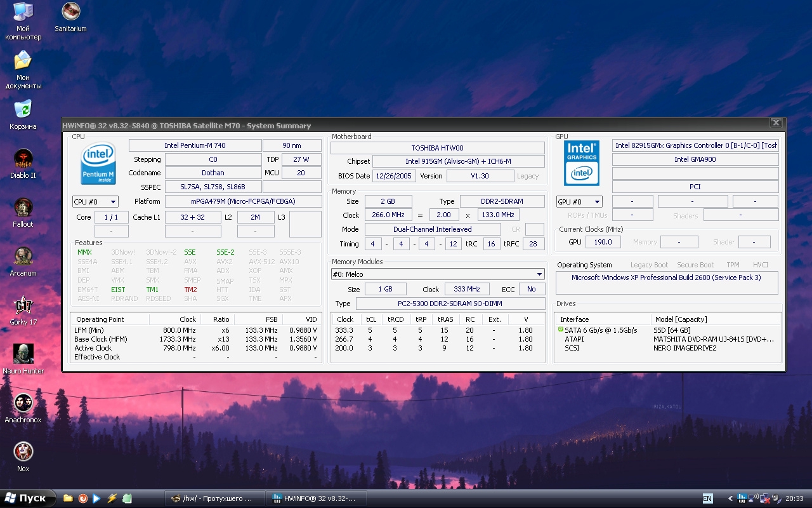Image resolution: width=812 pixels, height=508 pixels.
Task: Select the Arcanum desktop shortcut
Action: (x=23, y=261)
